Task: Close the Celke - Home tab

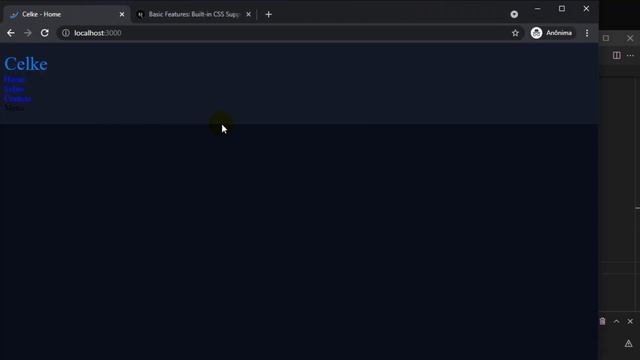Action: point(122,15)
